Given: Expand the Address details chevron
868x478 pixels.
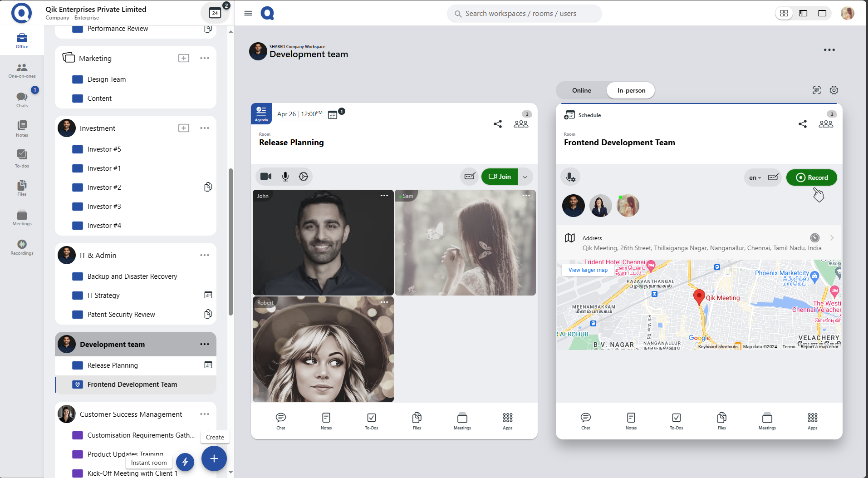Looking at the screenshot, I should click(832, 238).
